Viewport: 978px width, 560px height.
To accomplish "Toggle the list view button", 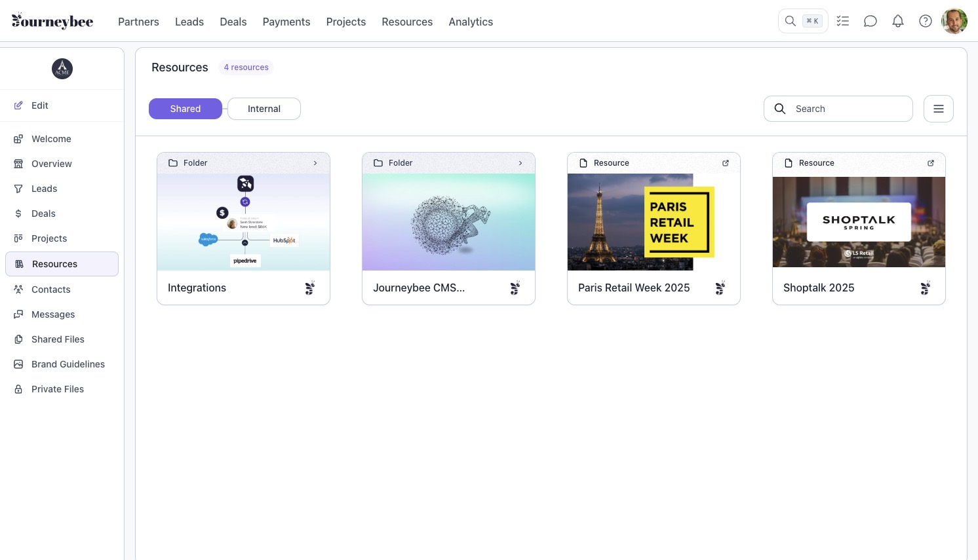I will point(939,109).
